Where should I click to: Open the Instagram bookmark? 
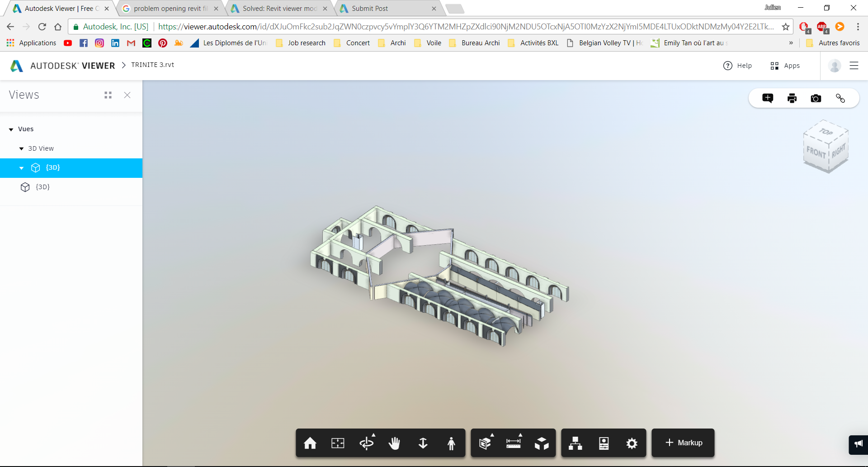tap(99, 43)
